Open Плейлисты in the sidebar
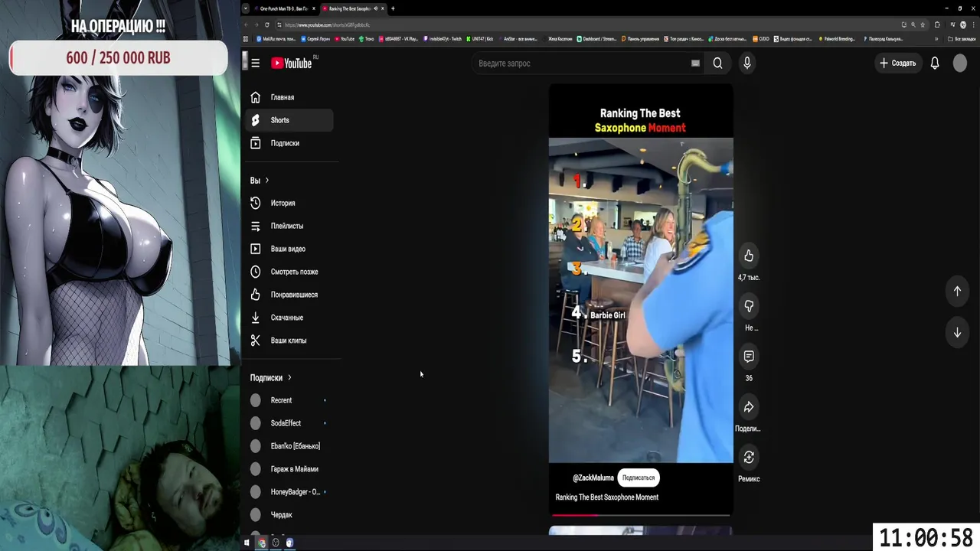 (289, 226)
